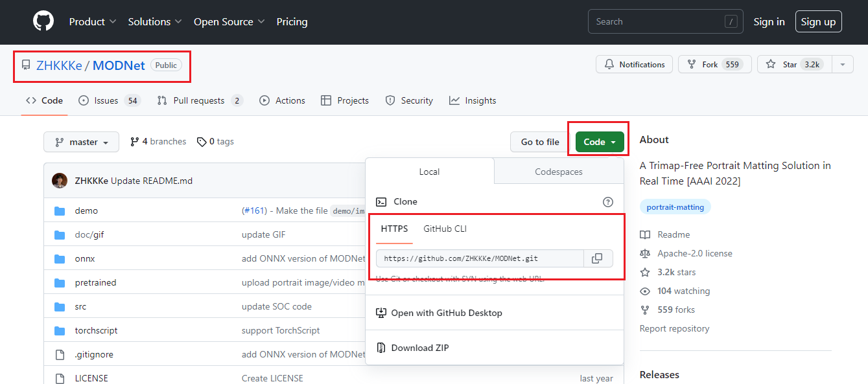
Task: Click the MODNet repository name link
Action: tap(119, 65)
